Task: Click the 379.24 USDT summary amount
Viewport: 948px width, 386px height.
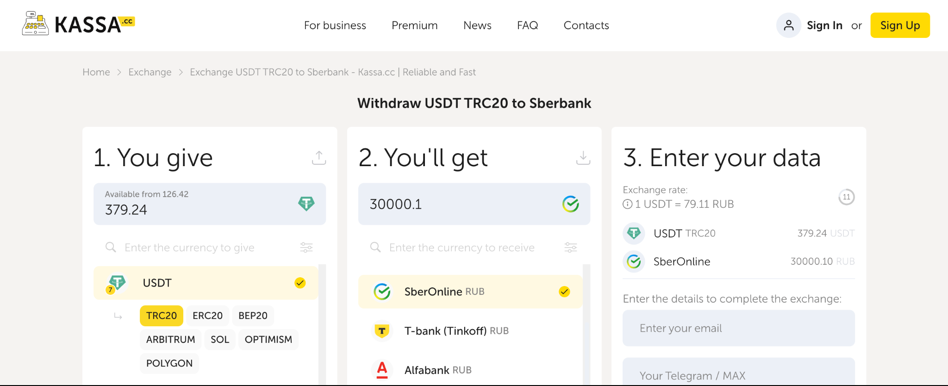Action: click(x=826, y=233)
